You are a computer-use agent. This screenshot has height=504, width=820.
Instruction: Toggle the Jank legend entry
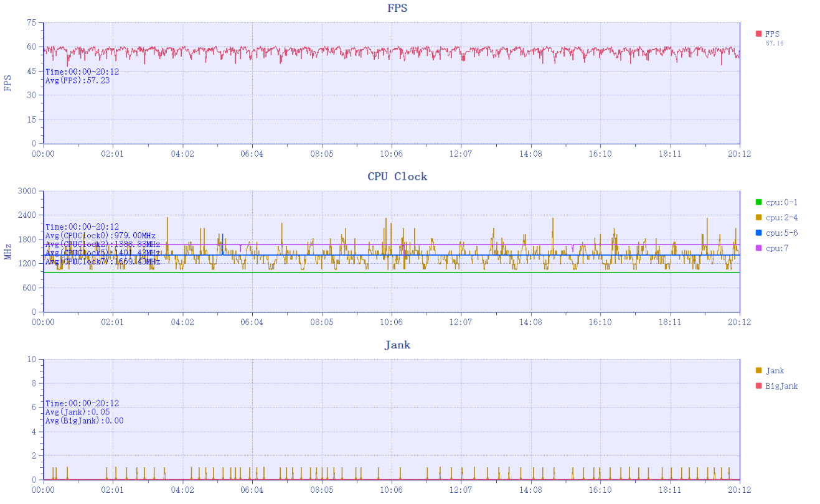tap(775, 371)
